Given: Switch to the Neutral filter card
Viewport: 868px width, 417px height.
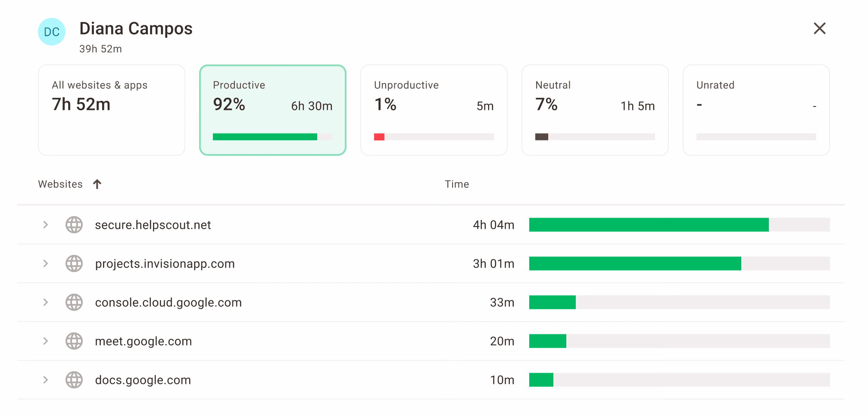Looking at the screenshot, I should (595, 110).
